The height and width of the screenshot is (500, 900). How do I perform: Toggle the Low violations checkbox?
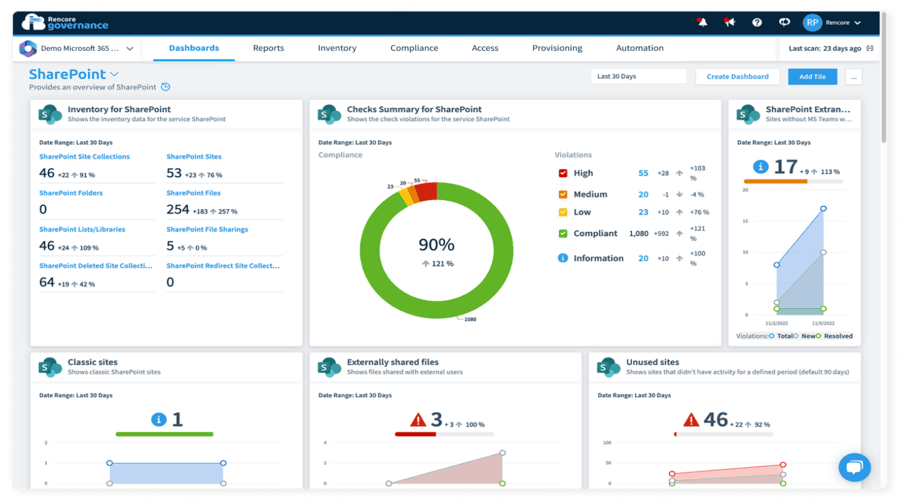563,212
